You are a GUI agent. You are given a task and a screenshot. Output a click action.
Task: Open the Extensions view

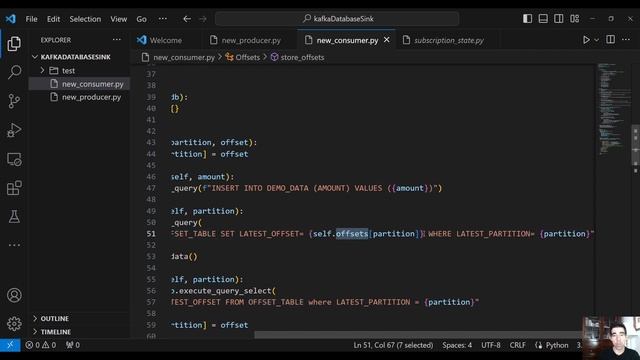(14, 188)
